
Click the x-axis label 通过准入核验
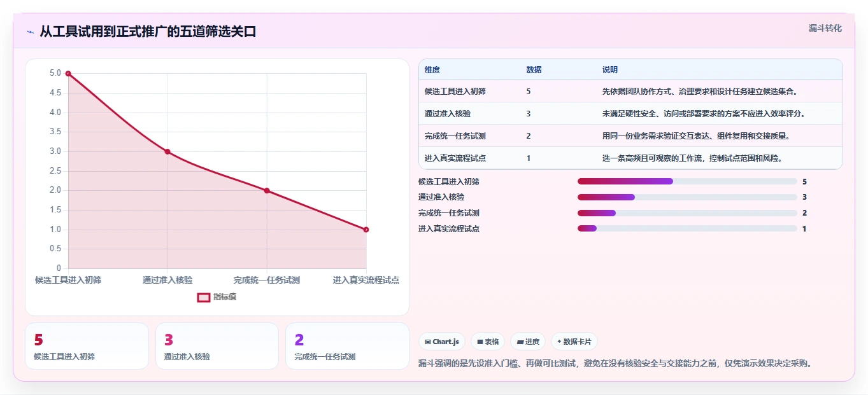[167, 280]
